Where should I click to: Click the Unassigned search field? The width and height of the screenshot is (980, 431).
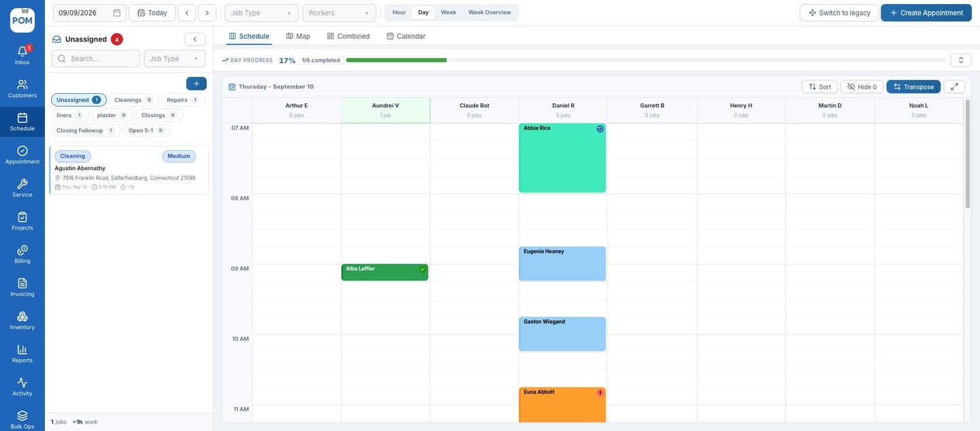pos(96,58)
